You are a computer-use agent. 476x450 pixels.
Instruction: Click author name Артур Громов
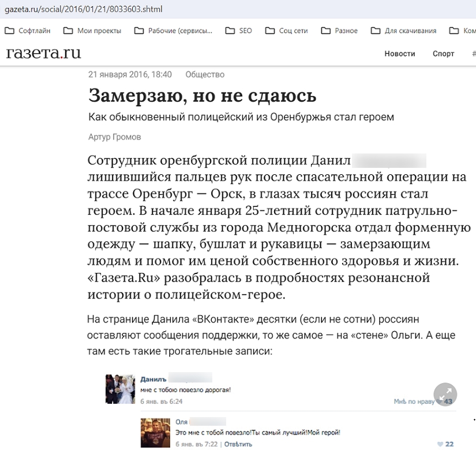[115, 137]
